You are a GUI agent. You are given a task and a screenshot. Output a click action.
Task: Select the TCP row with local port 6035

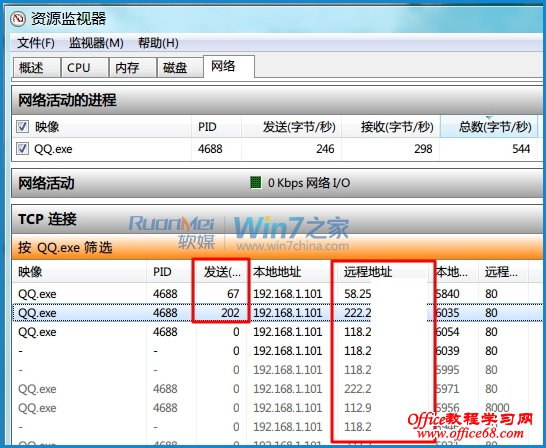(x=277, y=313)
